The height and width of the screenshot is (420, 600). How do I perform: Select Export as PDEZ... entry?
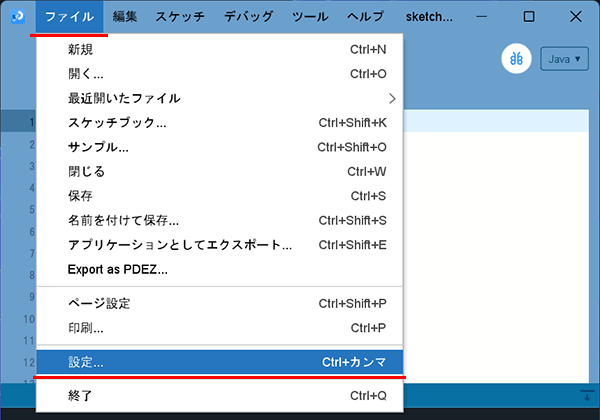tap(220, 270)
